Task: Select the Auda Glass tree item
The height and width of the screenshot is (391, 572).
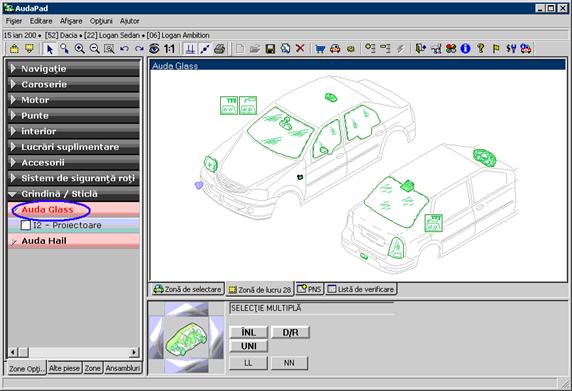Action: tap(73, 210)
